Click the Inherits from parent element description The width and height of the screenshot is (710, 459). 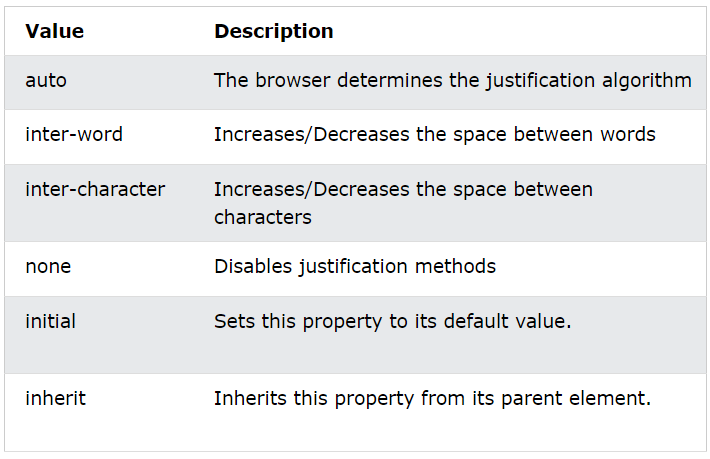coord(432,398)
